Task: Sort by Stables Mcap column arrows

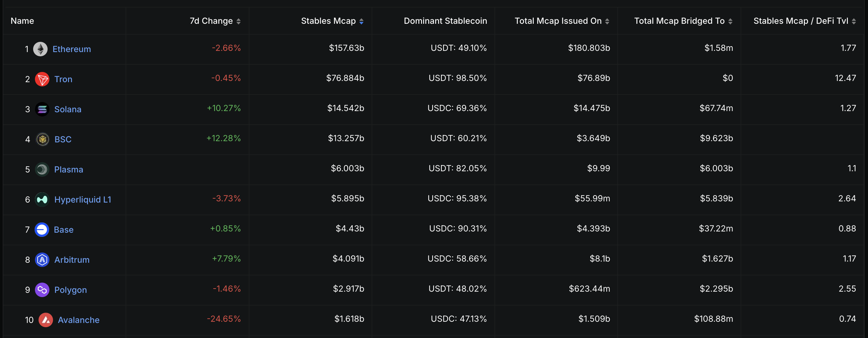Action: pos(361,21)
